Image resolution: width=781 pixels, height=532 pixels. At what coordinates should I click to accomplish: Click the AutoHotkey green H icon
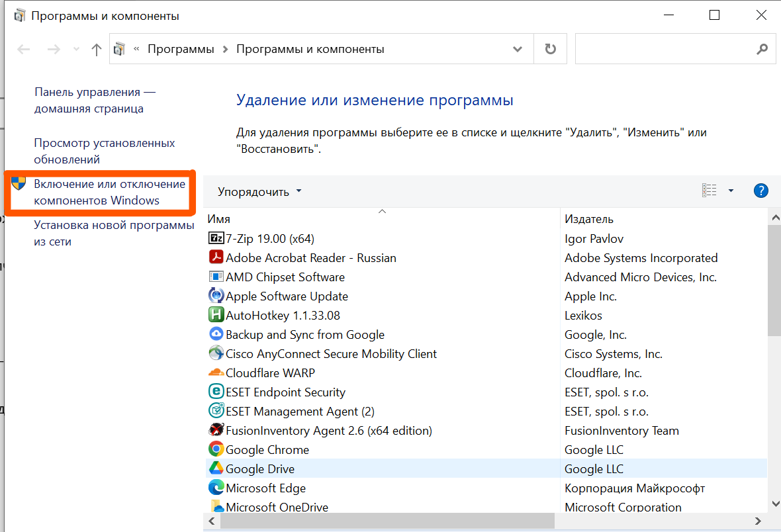coord(216,315)
